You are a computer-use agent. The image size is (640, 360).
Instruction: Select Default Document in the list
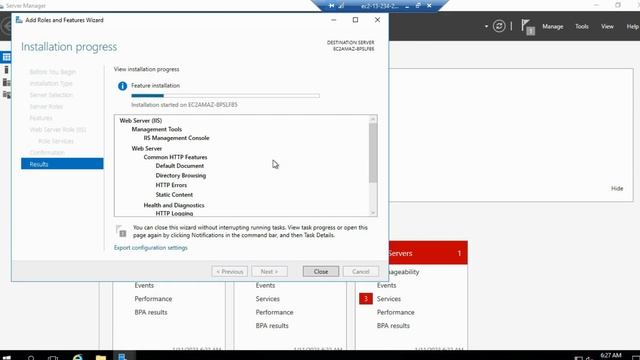coord(180,166)
